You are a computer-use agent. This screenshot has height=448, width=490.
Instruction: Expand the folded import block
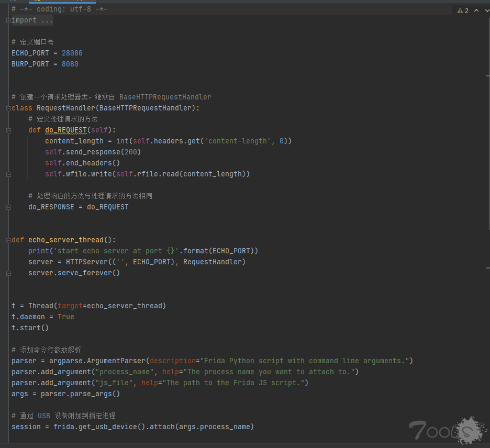click(8, 20)
